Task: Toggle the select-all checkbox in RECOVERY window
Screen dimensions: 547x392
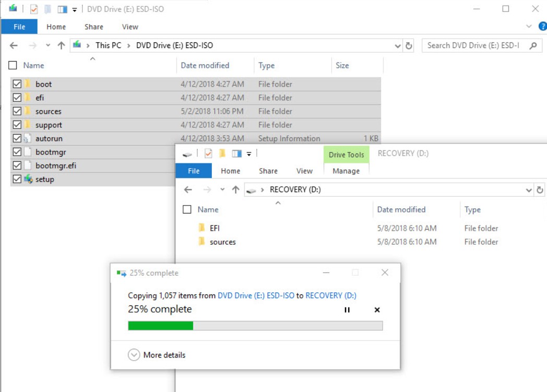Action: [187, 210]
